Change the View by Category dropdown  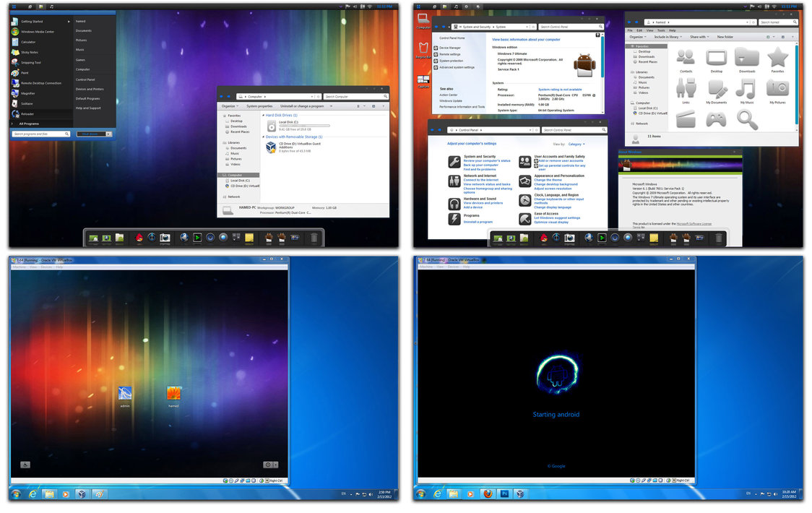[576, 144]
